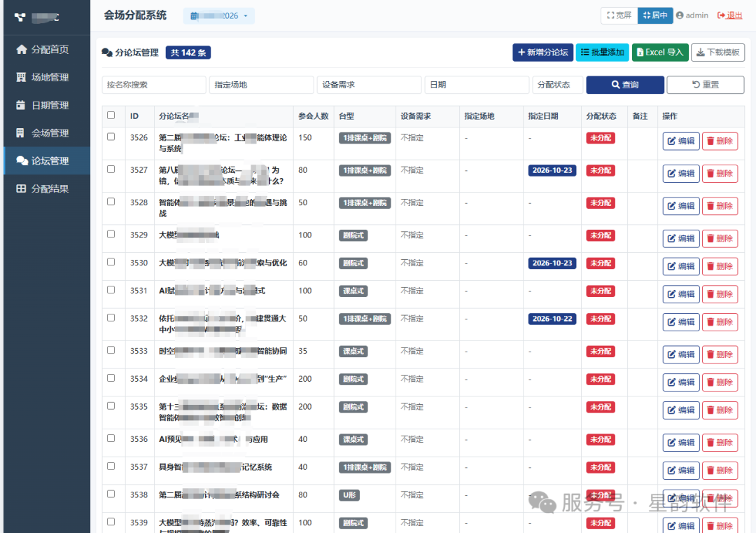
Task: Check the box for row 3527
Action: [111, 169]
